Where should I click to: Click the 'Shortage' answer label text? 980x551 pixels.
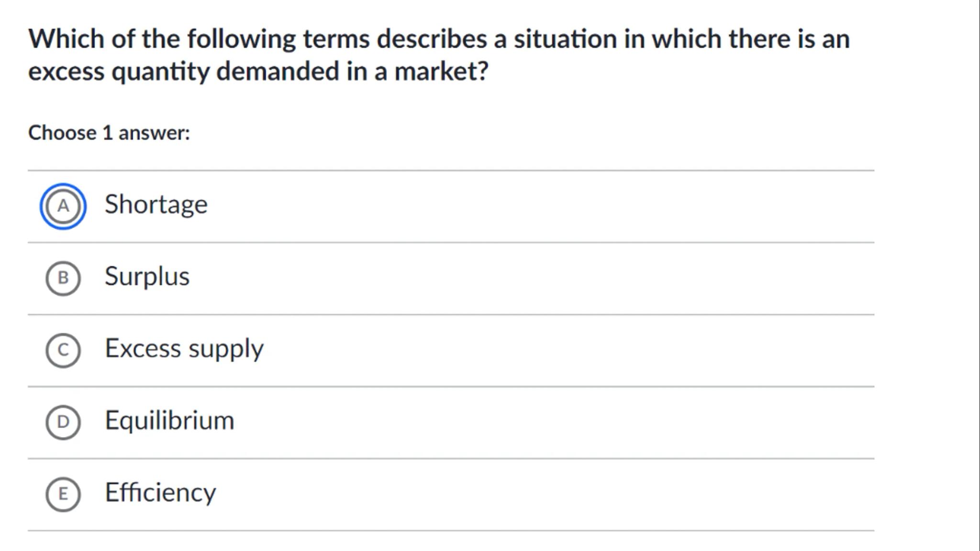pos(156,205)
